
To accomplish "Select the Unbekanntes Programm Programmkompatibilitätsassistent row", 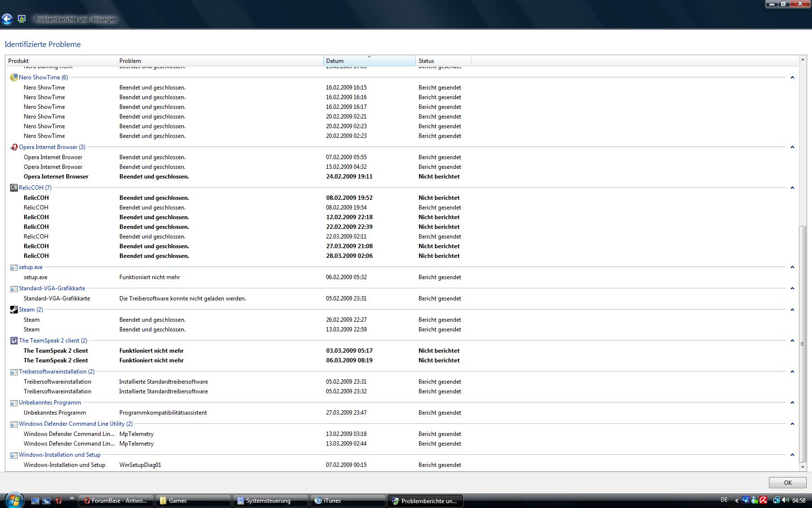I will click(x=402, y=413).
